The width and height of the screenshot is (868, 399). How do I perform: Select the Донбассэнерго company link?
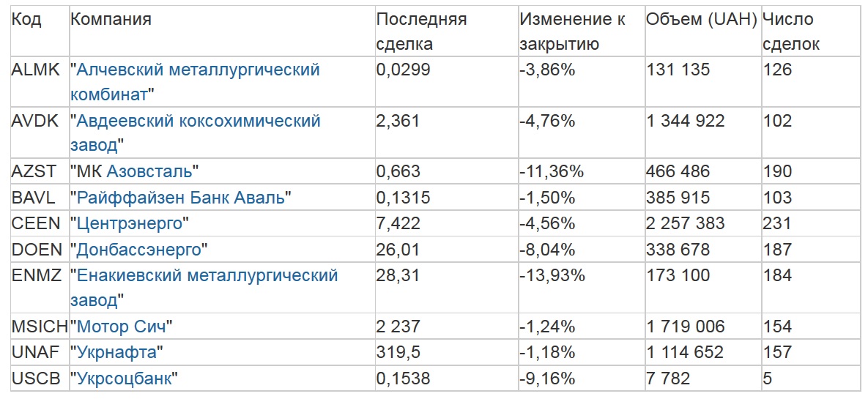pyautogui.click(x=138, y=250)
